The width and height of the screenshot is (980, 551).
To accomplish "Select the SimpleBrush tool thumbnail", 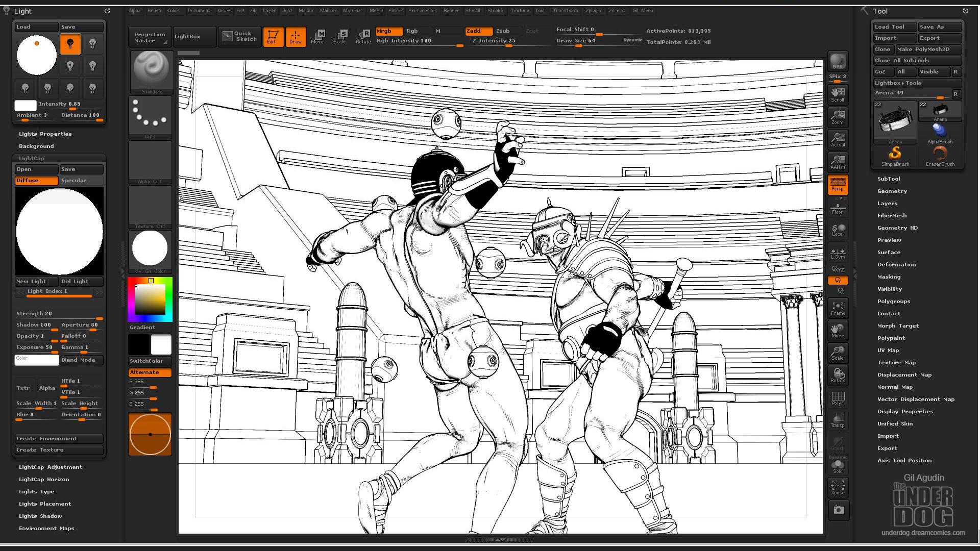I will click(895, 156).
